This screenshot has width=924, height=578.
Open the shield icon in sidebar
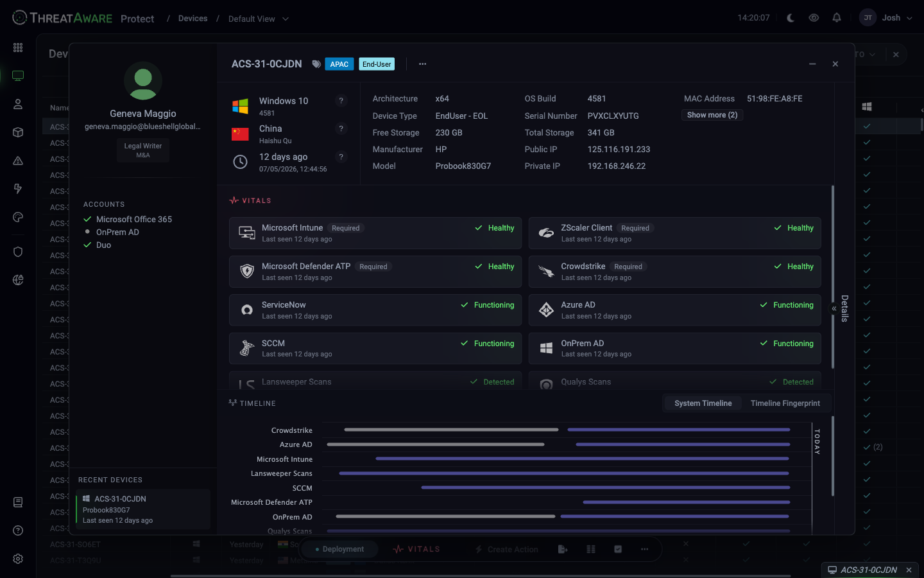(18, 252)
